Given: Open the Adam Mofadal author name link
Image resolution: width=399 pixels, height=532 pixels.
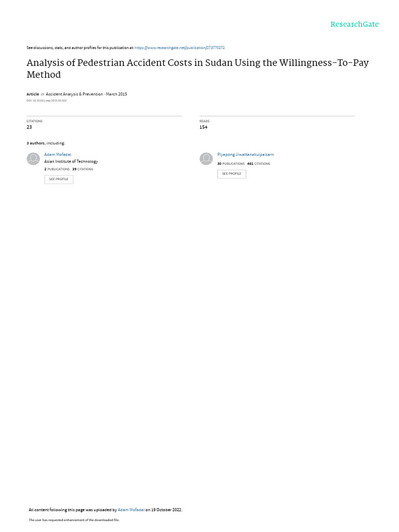Looking at the screenshot, I should (x=58, y=154).
